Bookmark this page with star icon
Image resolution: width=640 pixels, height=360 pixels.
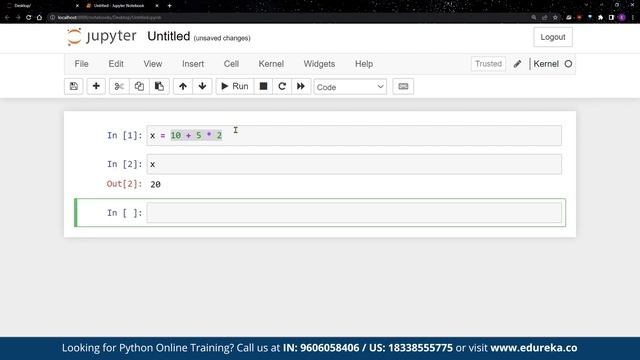(555, 18)
